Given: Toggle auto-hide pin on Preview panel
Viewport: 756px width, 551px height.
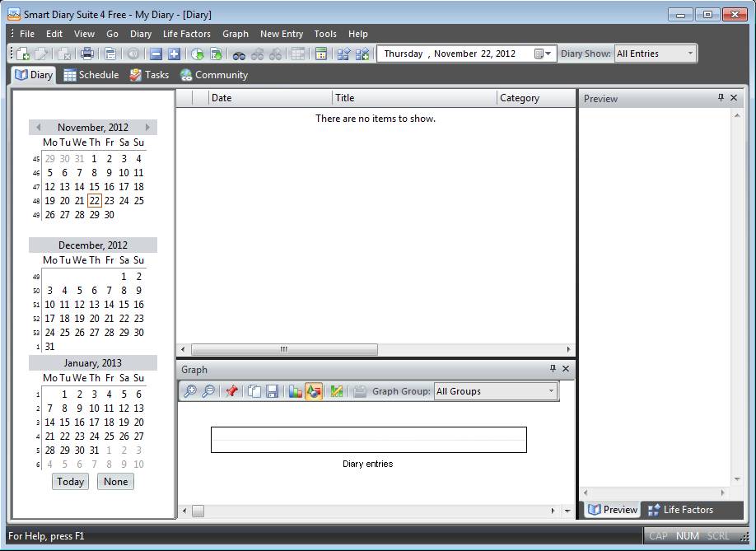Looking at the screenshot, I should pos(721,97).
